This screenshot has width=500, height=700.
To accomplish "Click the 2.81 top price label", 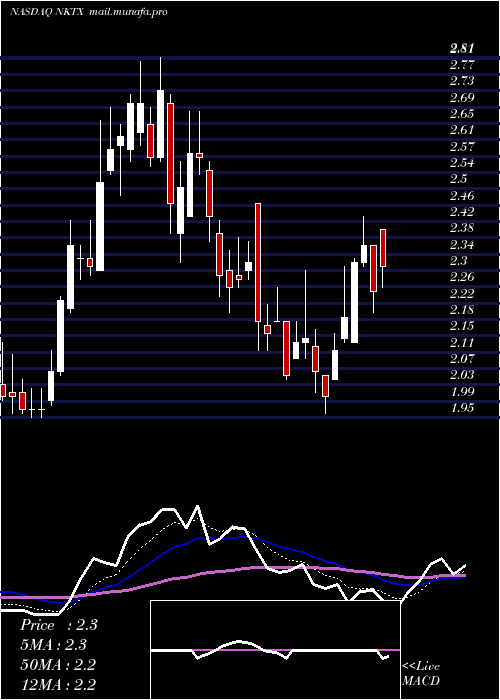I will [462, 49].
